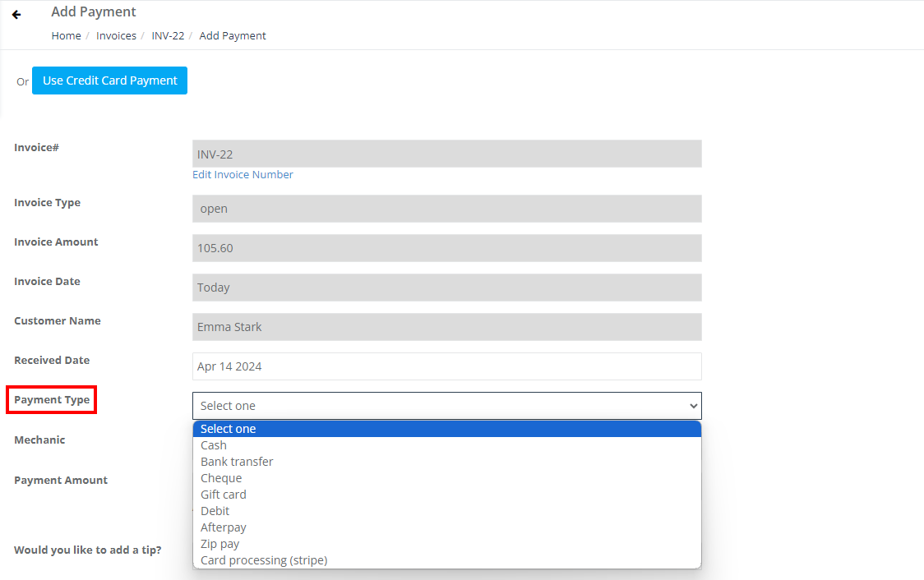Pick Gift card payment type

(x=446, y=495)
